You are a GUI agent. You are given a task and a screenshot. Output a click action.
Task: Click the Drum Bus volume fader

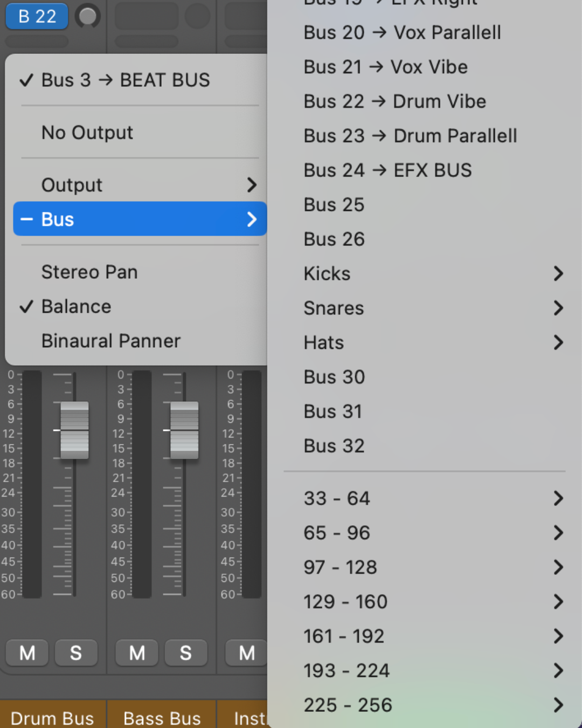click(74, 430)
